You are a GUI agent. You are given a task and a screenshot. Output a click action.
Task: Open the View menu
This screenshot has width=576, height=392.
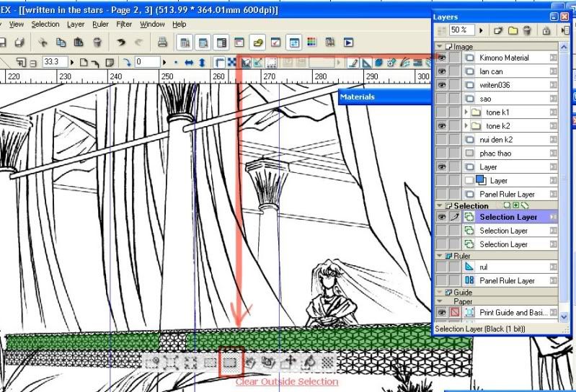16,24
